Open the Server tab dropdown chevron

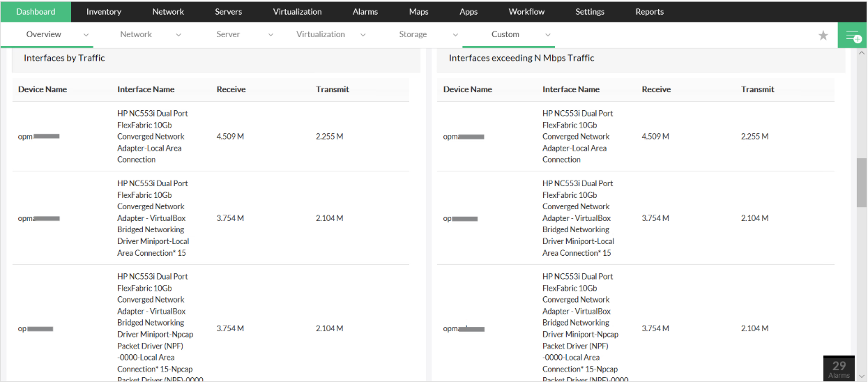click(271, 35)
